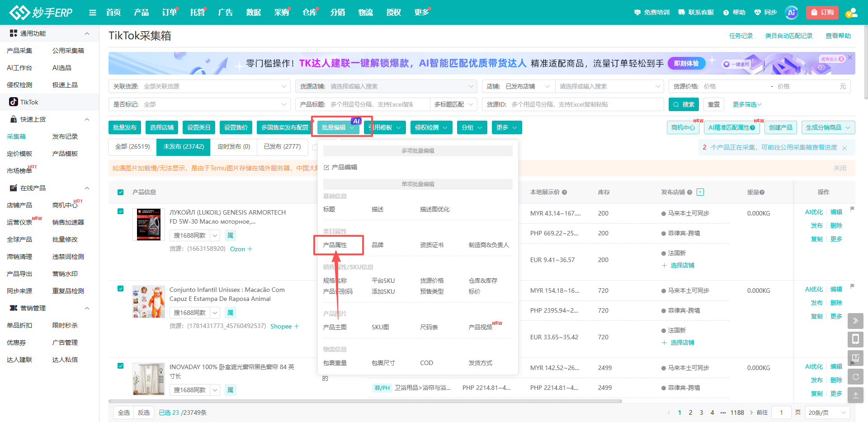Click the TikTok icon in sidebar

(x=14, y=102)
